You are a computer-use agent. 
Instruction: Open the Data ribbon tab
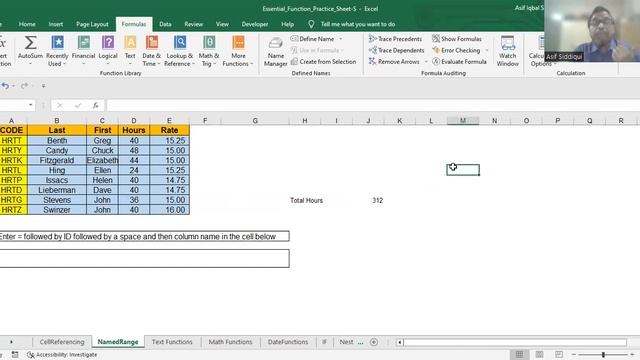tap(165, 24)
